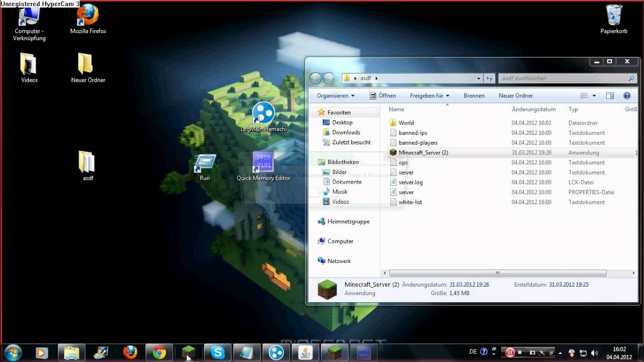The height and width of the screenshot is (362, 644).
Task: Select the Papierkorb recycle bin icon
Action: tap(614, 19)
